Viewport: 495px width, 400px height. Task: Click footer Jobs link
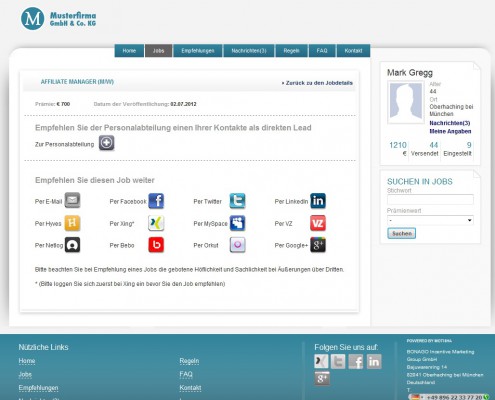pos(25,374)
